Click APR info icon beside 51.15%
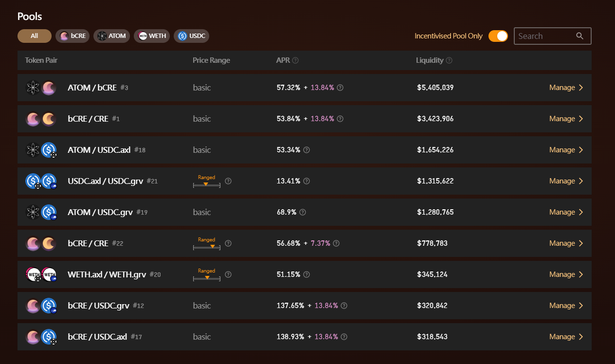The width and height of the screenshot is (615, 364). coord(307,274)
